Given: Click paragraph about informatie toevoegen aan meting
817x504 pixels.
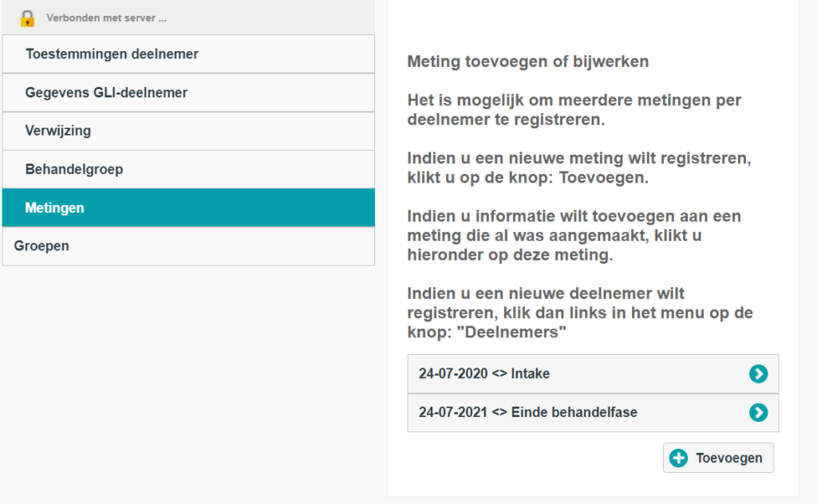Looking at the screenshot, I should [x=574, y=236].
